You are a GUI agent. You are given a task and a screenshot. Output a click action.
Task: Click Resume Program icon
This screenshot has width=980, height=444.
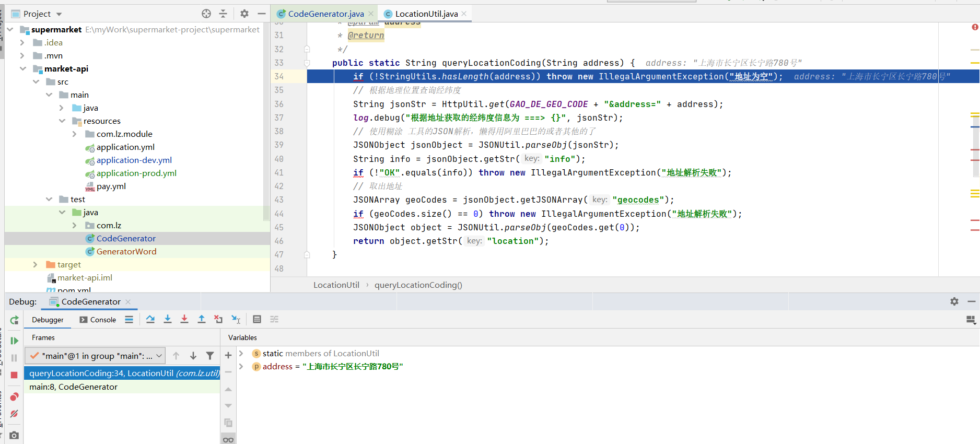click(14, 341)
